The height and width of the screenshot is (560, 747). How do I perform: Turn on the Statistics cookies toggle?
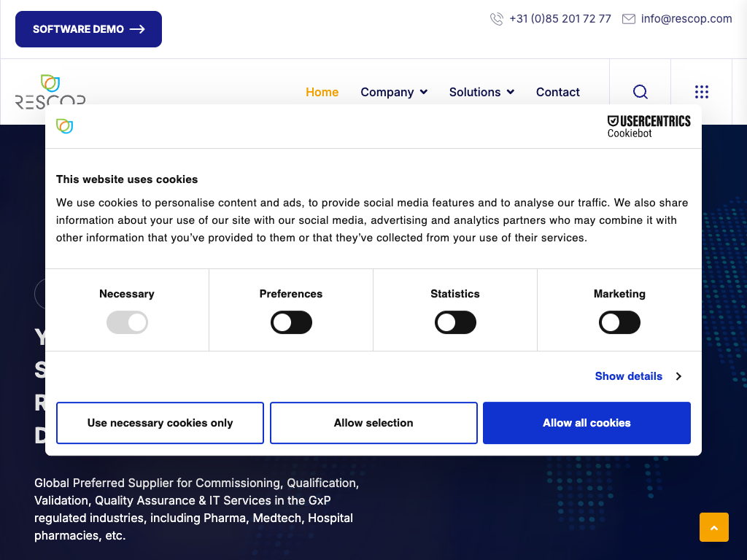pyautogui.click(x=455, y=322)
